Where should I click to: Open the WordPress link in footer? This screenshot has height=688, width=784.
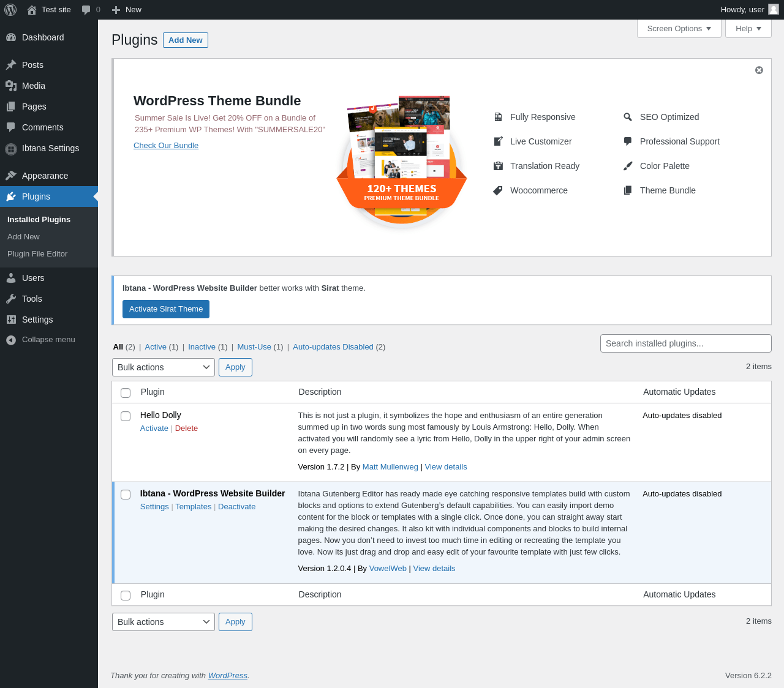(228, 676)
